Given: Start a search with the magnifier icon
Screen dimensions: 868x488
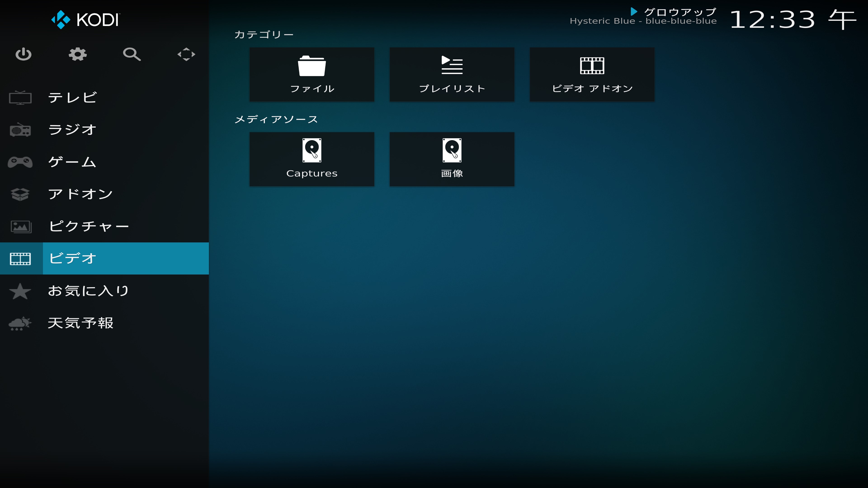Looking at the screenshot, I should [132, 54].
